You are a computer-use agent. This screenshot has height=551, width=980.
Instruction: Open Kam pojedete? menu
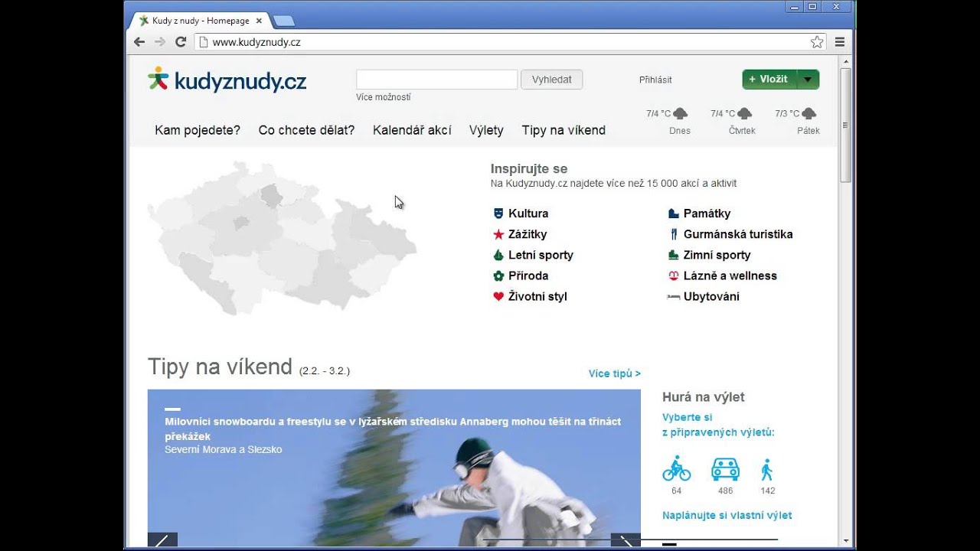coord(198,130)
